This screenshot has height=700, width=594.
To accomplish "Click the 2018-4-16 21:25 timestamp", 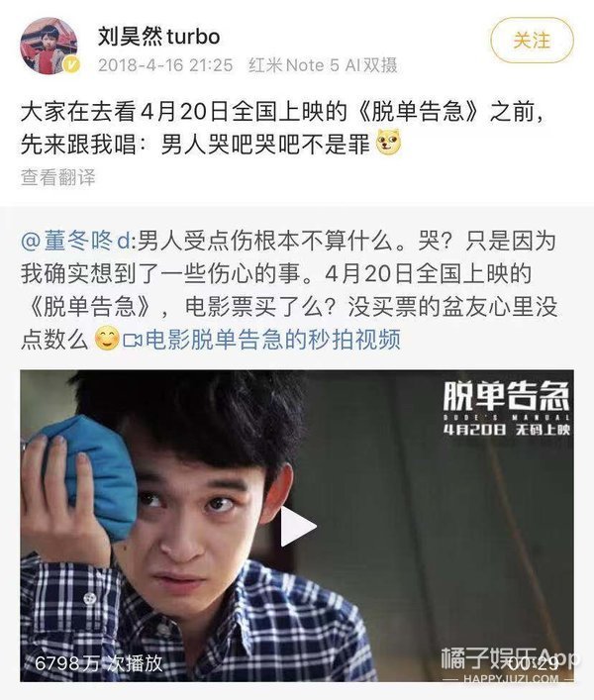I will [165, 65].
